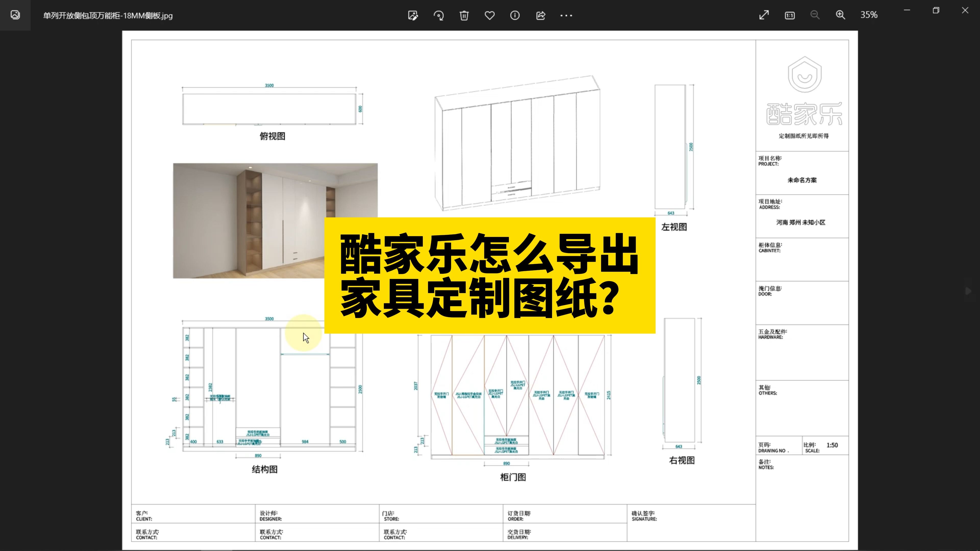980x551 pixels.
Task: Restore down the Photos window
Action: (936, 10)
